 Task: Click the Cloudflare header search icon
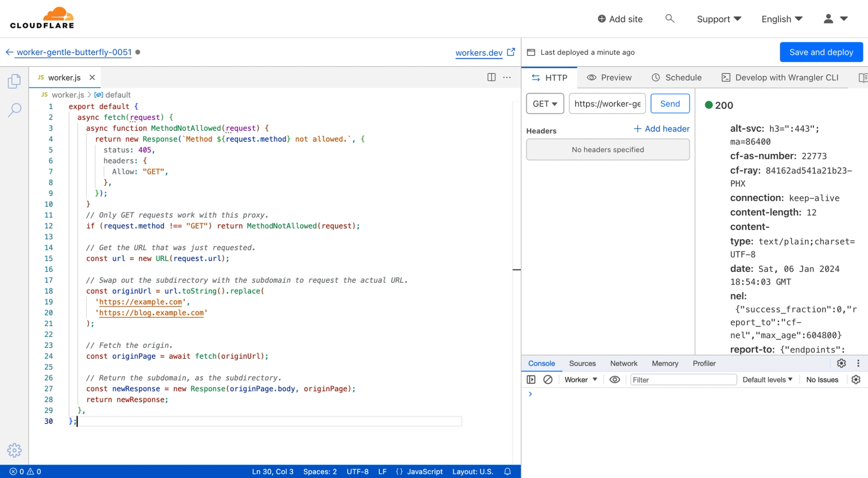670,19
